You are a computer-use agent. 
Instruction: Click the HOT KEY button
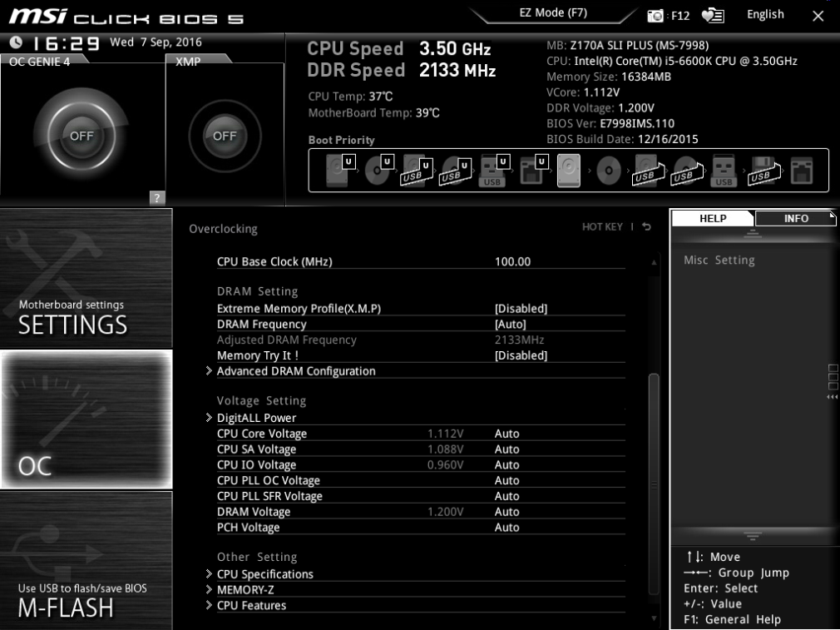pos(602,227)
